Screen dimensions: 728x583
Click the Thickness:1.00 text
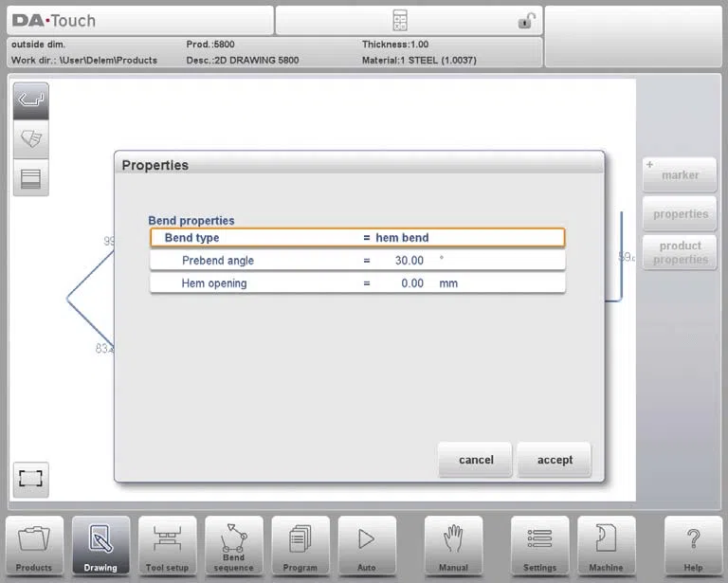click(x=395, y=45)
